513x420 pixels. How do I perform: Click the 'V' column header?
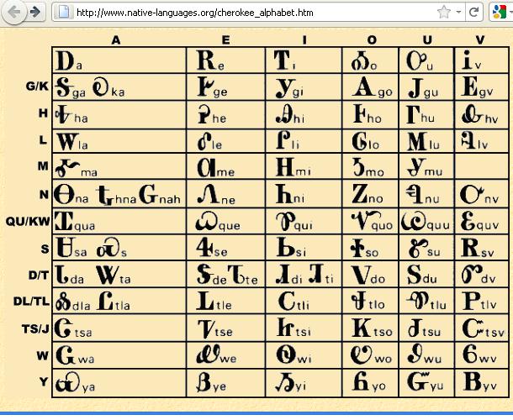tap(479, 39)
